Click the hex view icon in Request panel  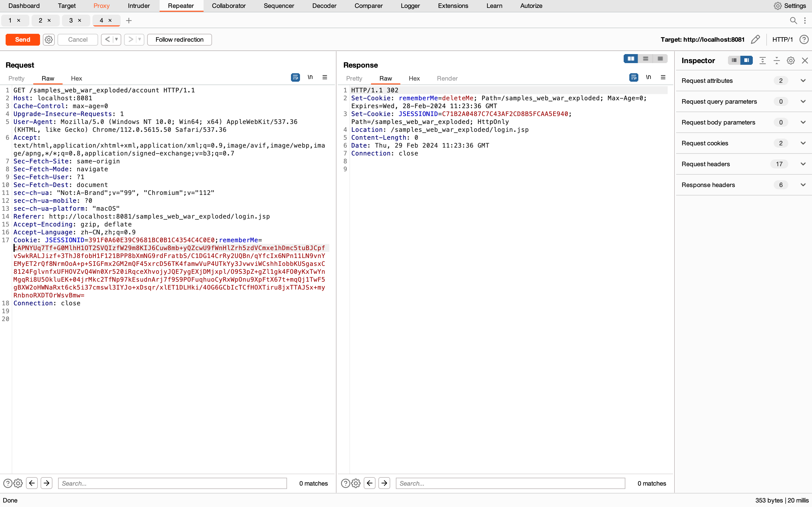[x=76, y=78]
